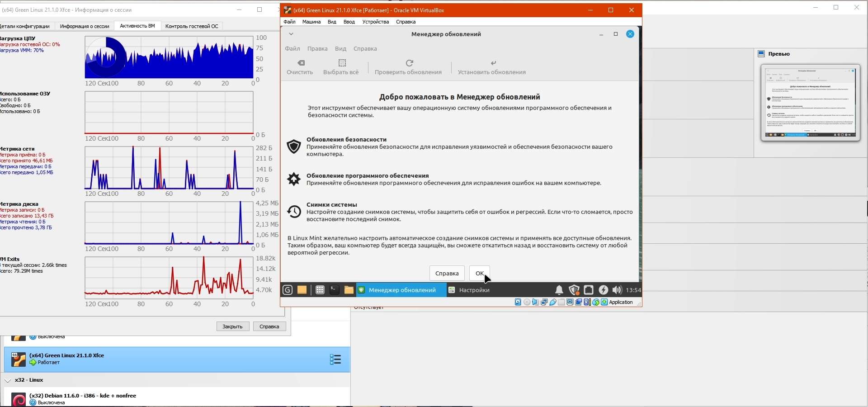Click Справка in the session information window
Viewport: 868px width, 407px height.
[x=269, y=327]
